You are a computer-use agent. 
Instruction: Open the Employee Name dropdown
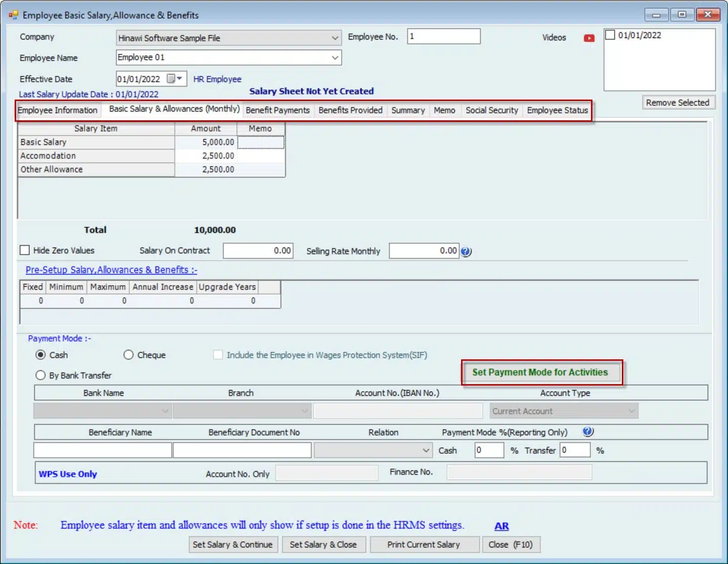[335, 58]
